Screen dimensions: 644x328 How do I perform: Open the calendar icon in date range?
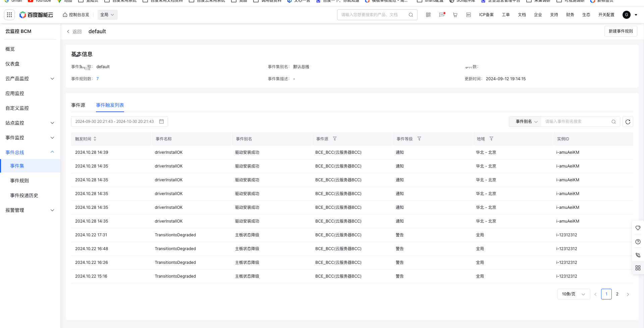click(161, 122)
